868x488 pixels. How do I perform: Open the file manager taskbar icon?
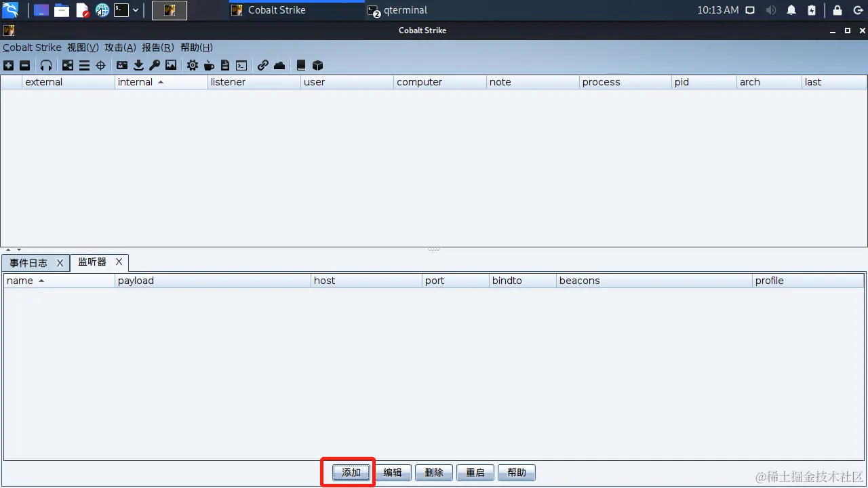62,10
